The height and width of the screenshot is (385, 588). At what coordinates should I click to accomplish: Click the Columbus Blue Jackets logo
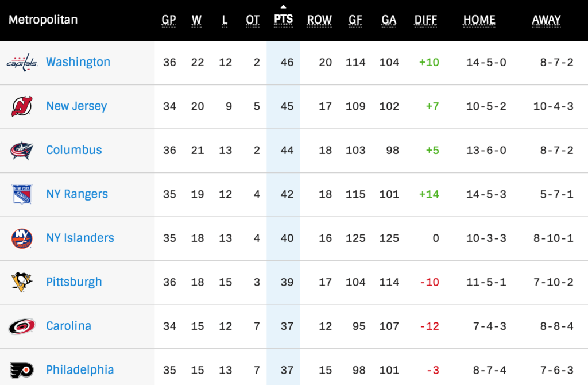tap(22, 150)
